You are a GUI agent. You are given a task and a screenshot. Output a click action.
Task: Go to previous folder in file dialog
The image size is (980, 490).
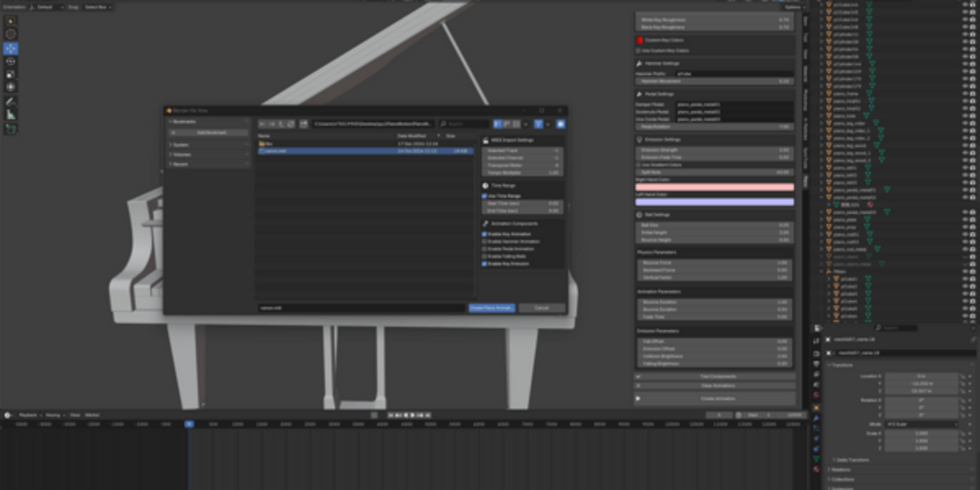263,124
